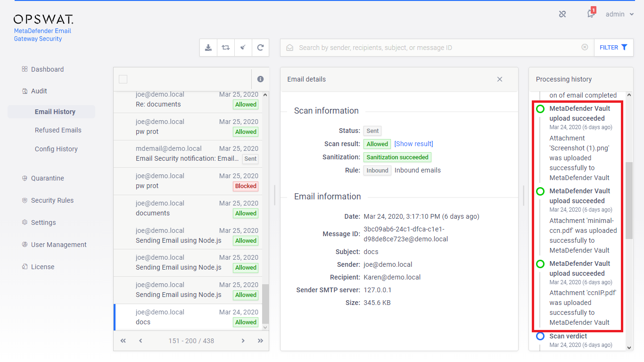Click the [Show result] link
The height and width of the screenshot is (362, 644).
click(x=413, y=144)
